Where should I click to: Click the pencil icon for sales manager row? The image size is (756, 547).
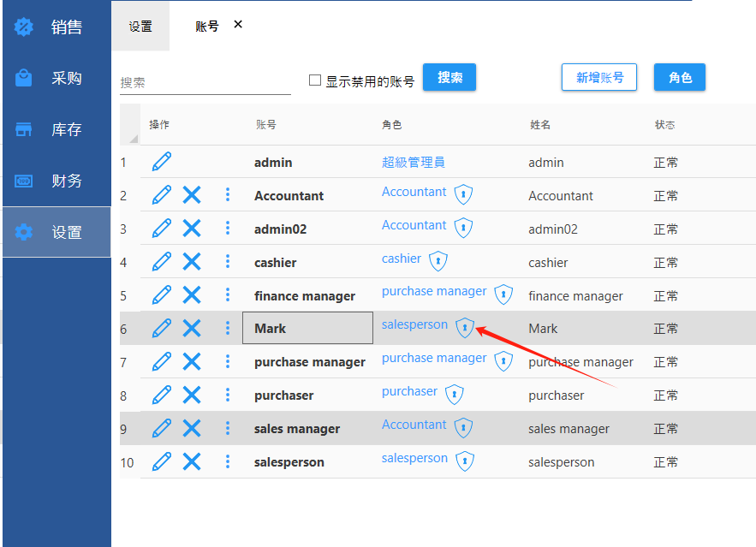click(161, 428)
